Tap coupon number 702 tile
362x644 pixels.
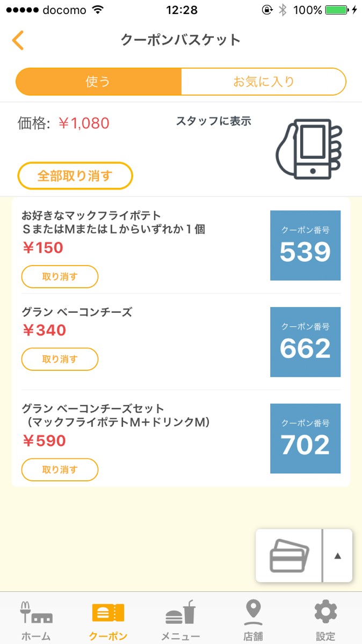pyautogui.click(x=305, y=438)
